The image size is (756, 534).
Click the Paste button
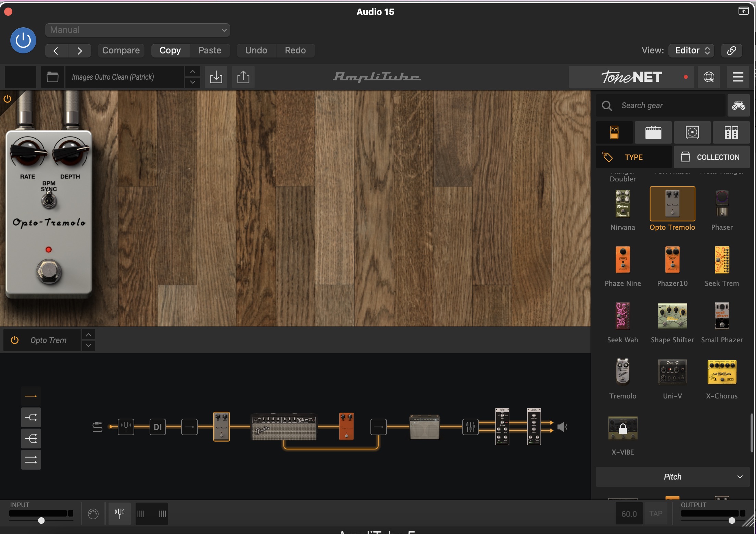point(210,51)
